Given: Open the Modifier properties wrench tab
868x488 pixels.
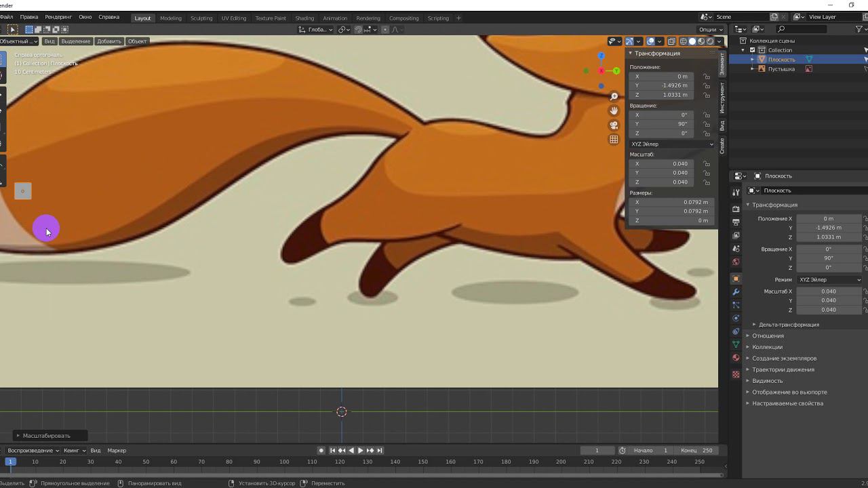Looking at the screenshot, I should pos(736,292).
